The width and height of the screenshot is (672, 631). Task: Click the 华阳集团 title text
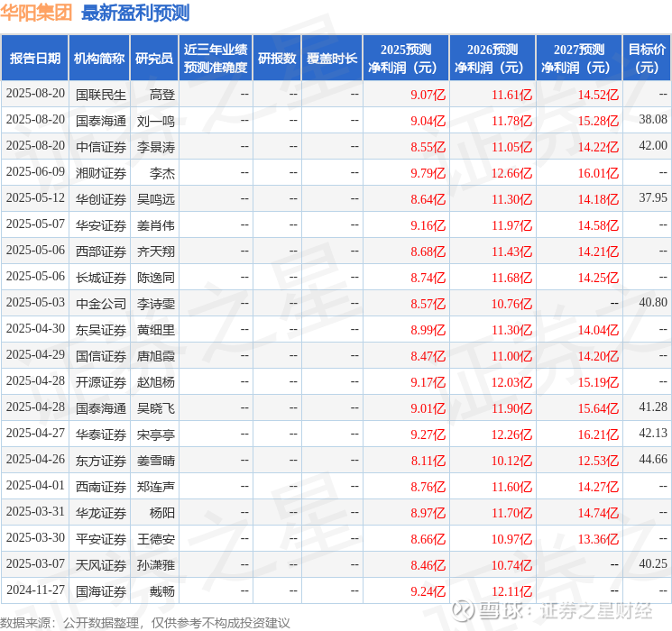click(x=36, y=13)
